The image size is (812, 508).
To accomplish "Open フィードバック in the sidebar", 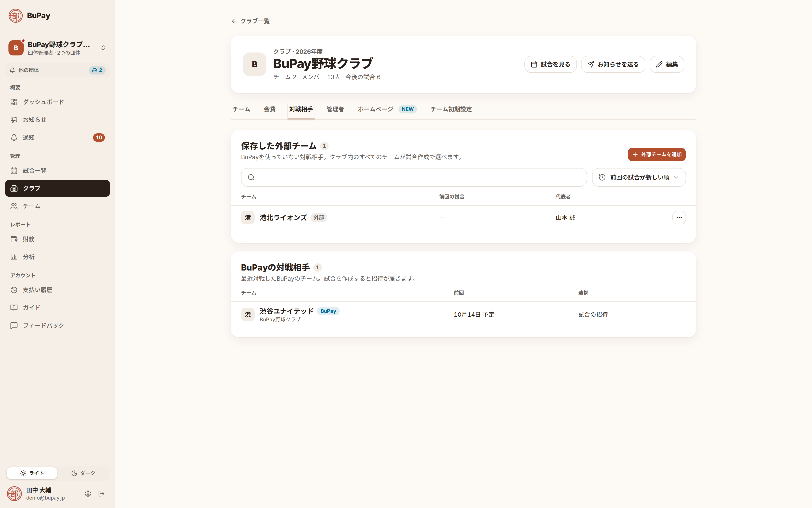I will (x=57, y=326).
